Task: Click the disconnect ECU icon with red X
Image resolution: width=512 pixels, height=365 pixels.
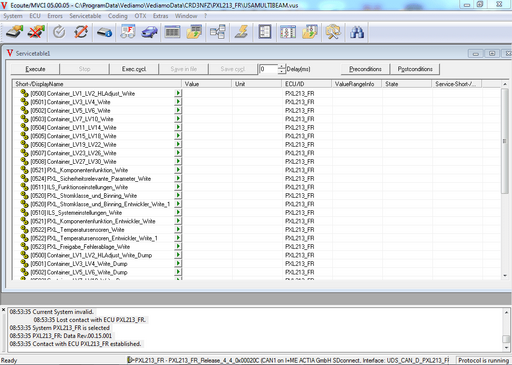Action: pos(36,32)
